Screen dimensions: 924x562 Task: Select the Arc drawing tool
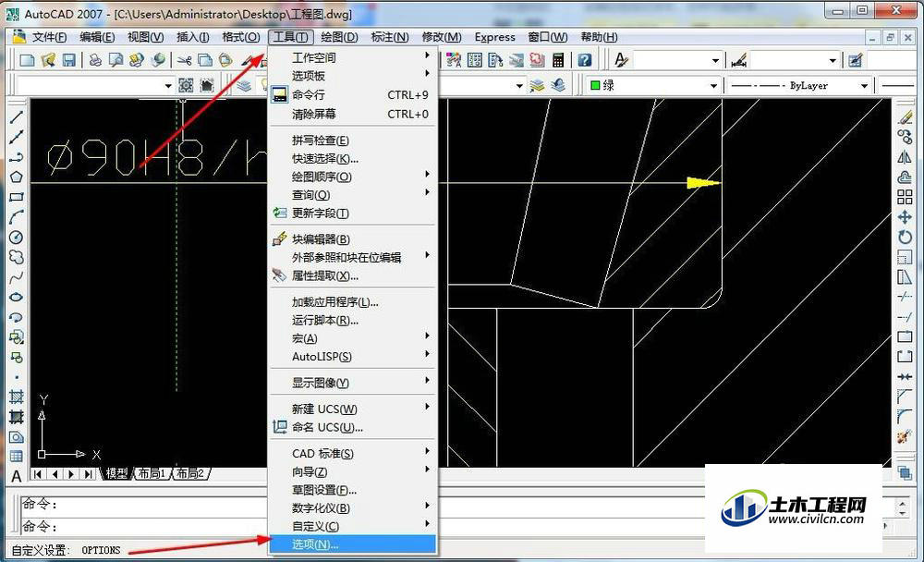pos(16,217)
